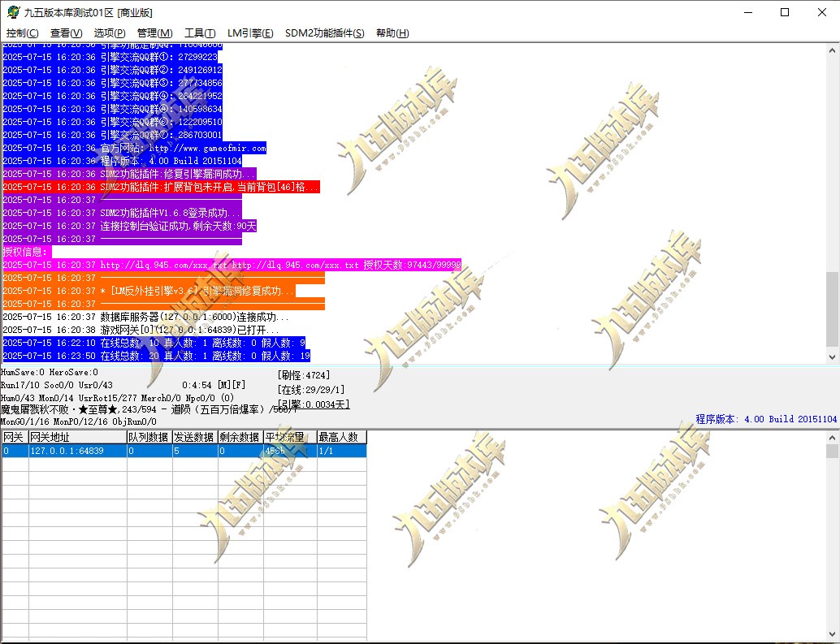This screenshot has width=840, height=644.
Task: Open the 查看(V) menu
Action: click(67, 33)
